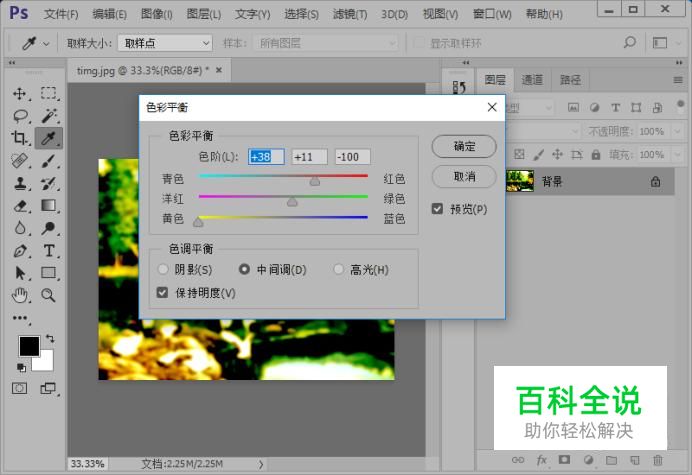Expand the status bar info arrow
Screen dimensions: 692x475
tap(261, 464)
